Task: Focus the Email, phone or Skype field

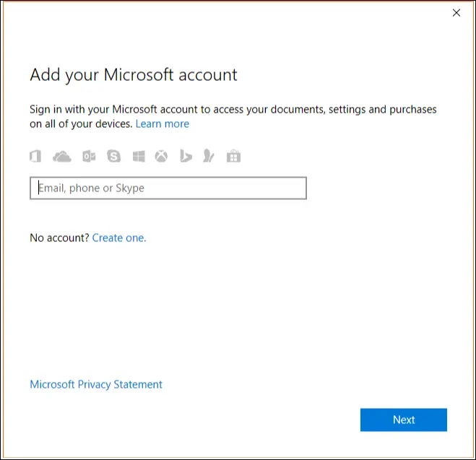Action: tap(168, 188)
